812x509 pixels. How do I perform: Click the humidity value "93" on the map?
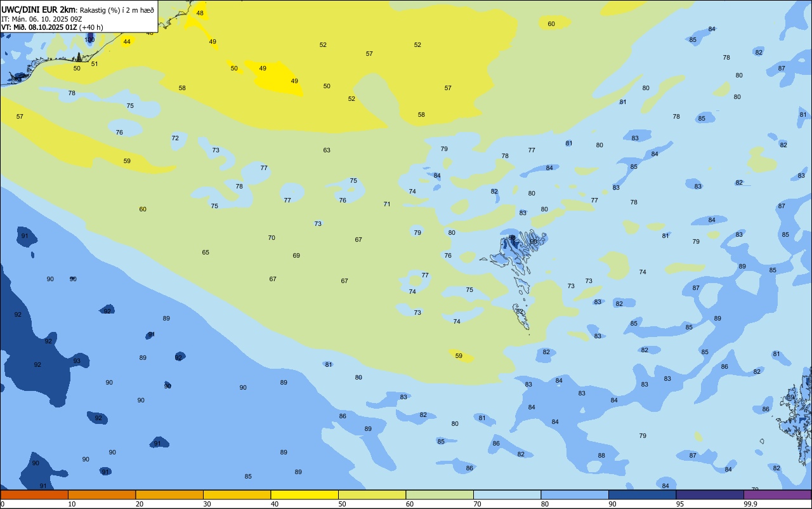pos(77,360)
